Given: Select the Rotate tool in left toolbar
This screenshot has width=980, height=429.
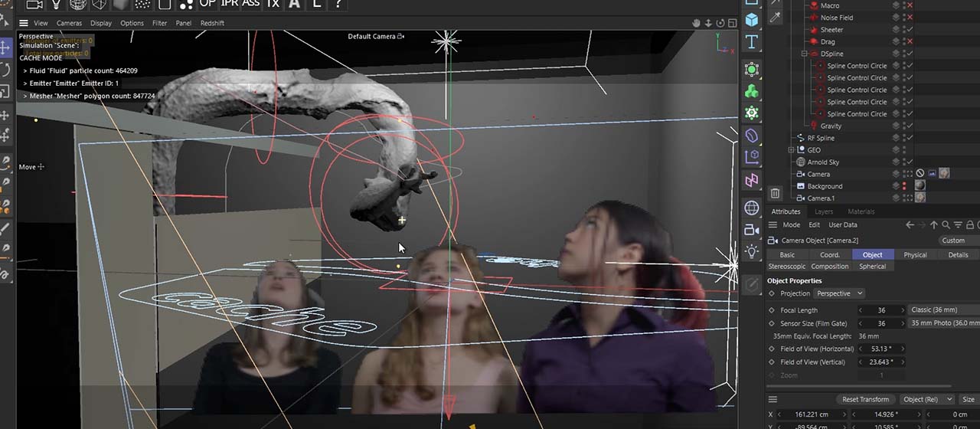Looking at the screenshot, I should coord(5,70).
